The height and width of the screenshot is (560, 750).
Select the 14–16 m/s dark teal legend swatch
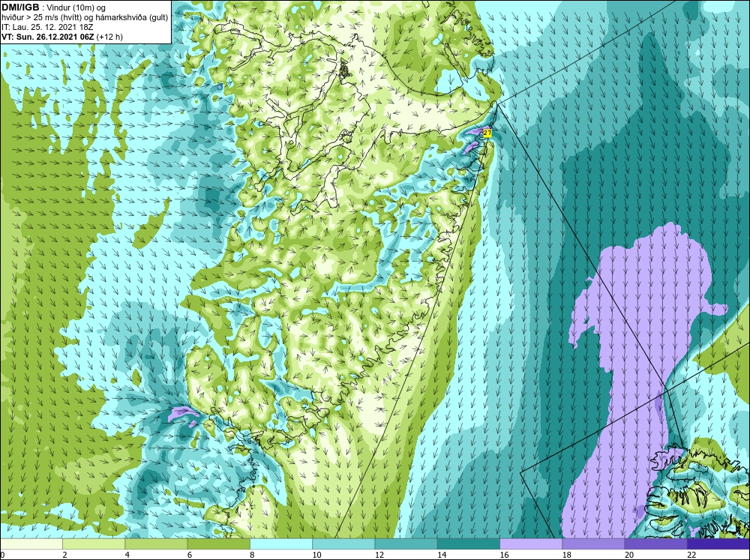tap(469, 544)
